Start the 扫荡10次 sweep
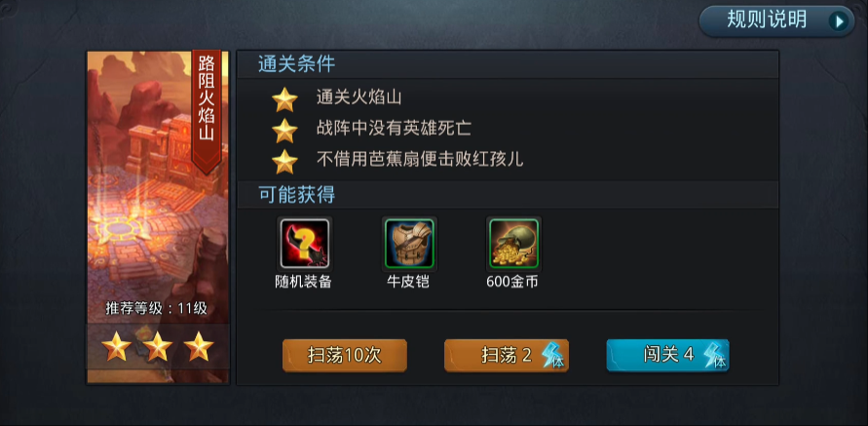This screenshot has height=426, width=868. pyautogui.click(x=344, y=355)
